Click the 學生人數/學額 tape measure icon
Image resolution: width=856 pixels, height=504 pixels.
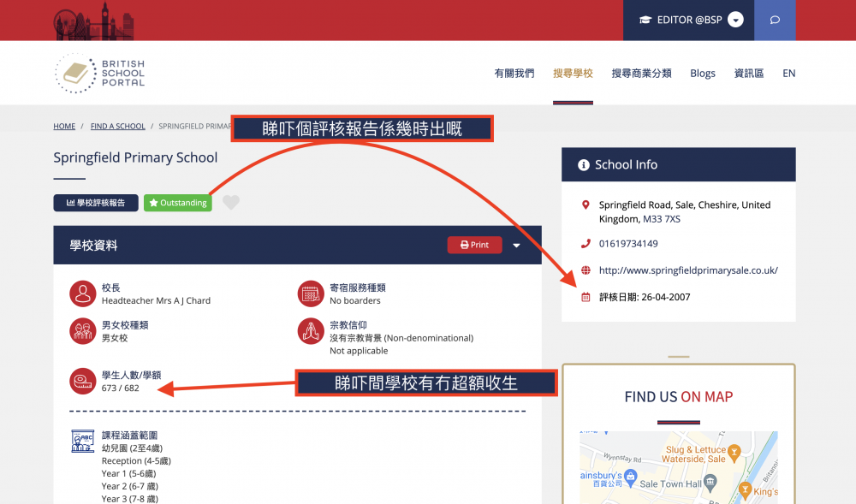(x=83, y=382)
